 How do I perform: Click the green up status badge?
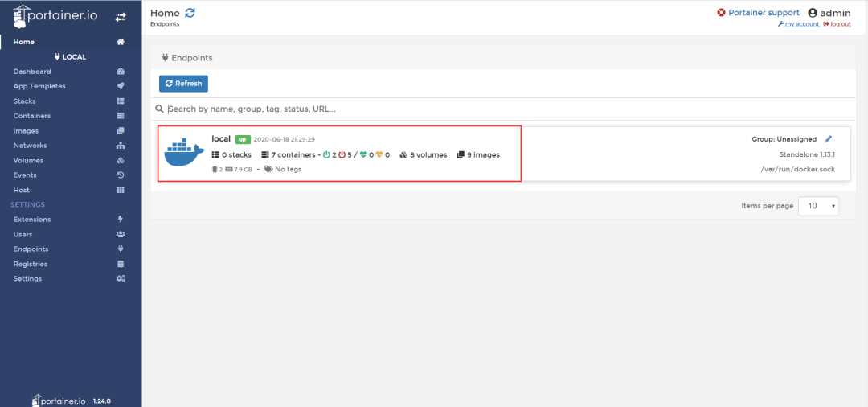click(x=242, y=139)
